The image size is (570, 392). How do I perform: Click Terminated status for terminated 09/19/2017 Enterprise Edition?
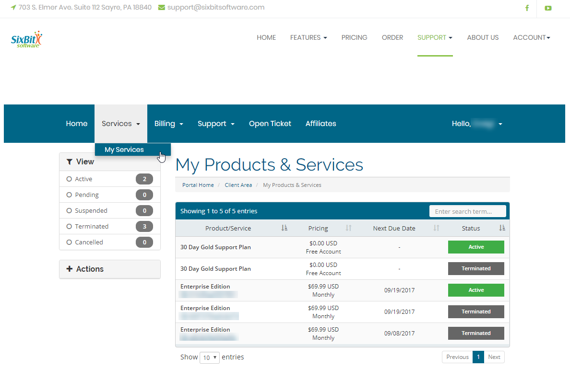(476, 312)
